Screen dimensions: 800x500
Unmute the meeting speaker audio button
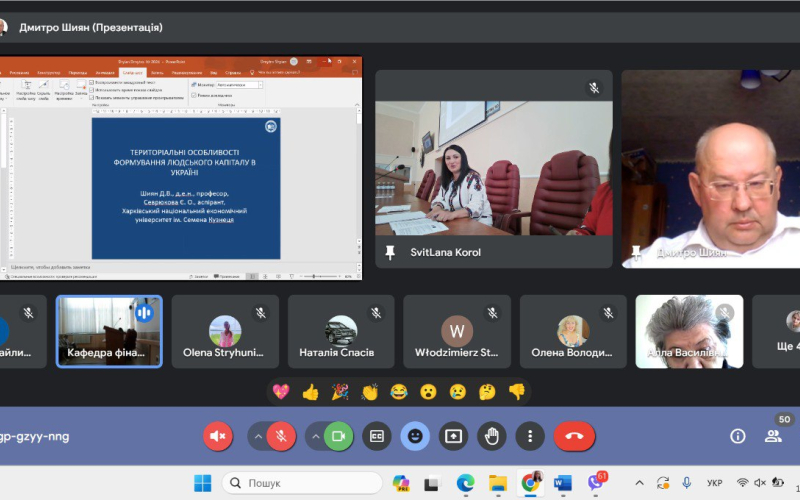coord(217,436)
